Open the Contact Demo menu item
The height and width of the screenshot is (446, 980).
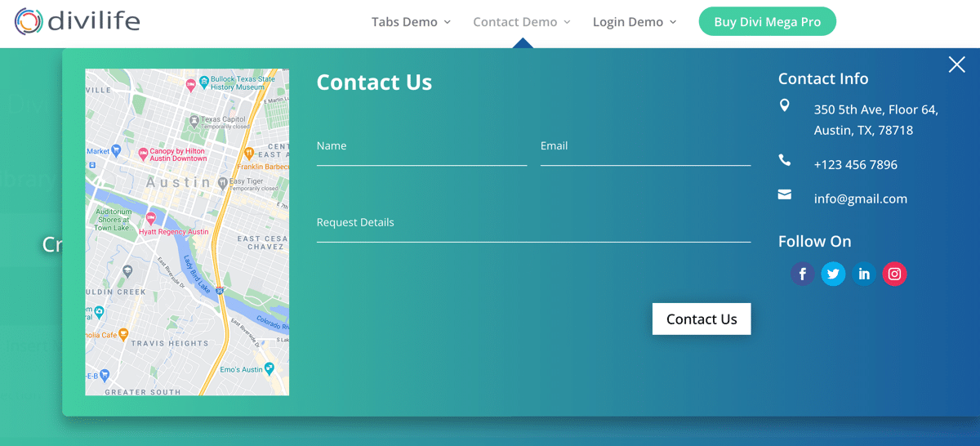(515, 22)
